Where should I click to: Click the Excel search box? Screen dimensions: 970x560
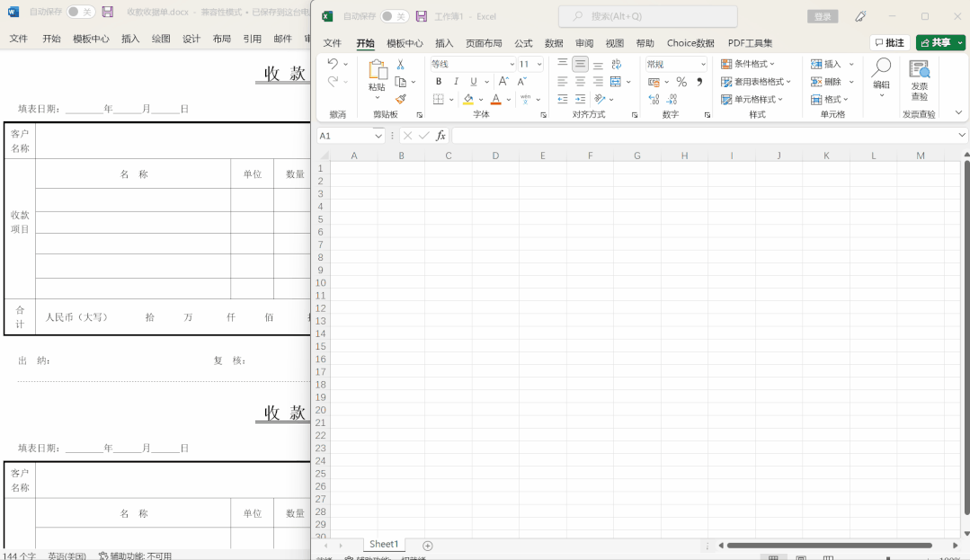pyautogui.click(x=647, y=16)
